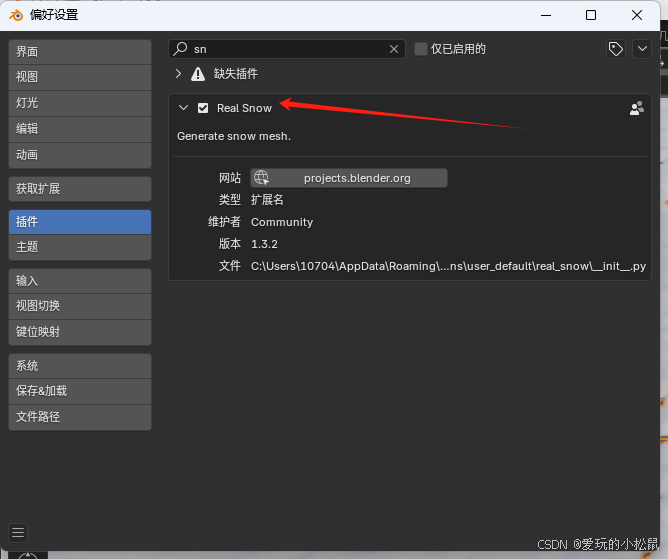Image resolution: width=668 pixels, height=559 pixels.
Task: Open the hamburger save preferences menu
Action: click(x=18, y=533)
